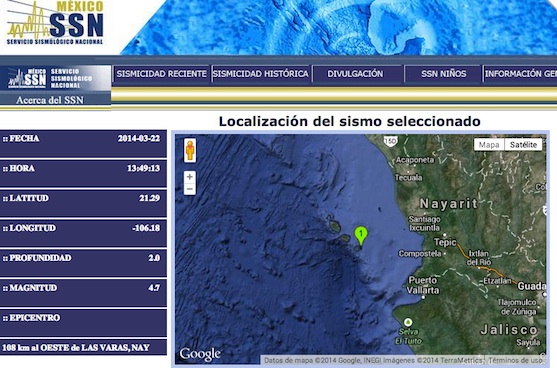This screenshot has height=368, width=557.
Task: Click the Tecuala label on map
Action: [409, 178]
